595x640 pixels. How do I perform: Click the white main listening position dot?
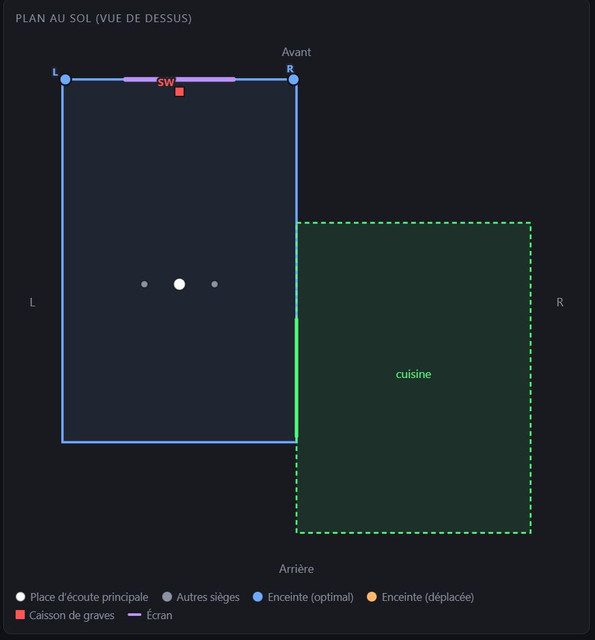click(179, 284)
